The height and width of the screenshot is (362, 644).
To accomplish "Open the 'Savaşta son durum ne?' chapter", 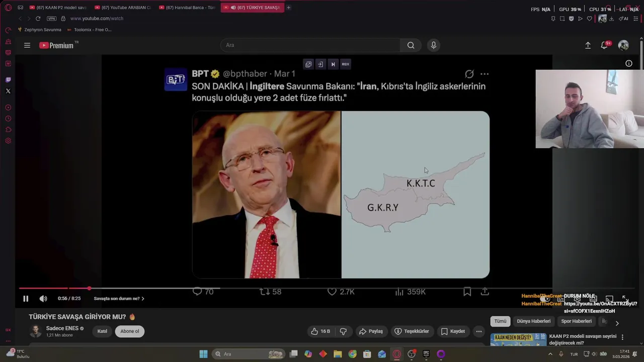I will pyautogui.click(x=119, y=299).
